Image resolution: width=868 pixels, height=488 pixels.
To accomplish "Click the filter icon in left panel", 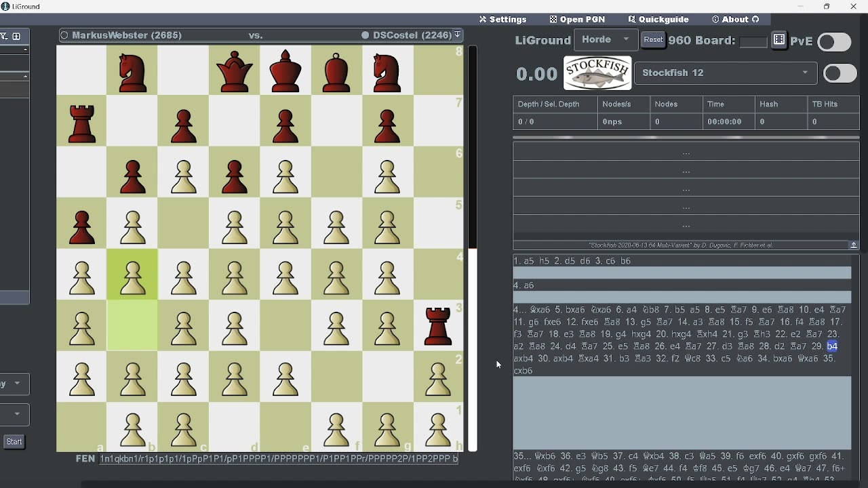I will click(x=4, y=36).
